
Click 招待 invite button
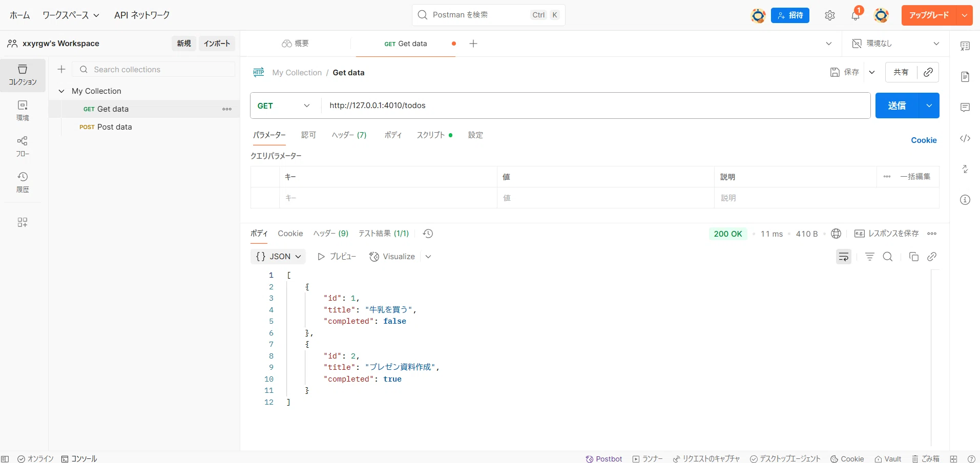[x=790, y=15]
